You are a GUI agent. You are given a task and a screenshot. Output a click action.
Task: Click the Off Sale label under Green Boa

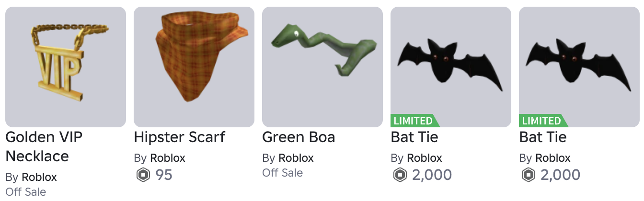(283, 173)
